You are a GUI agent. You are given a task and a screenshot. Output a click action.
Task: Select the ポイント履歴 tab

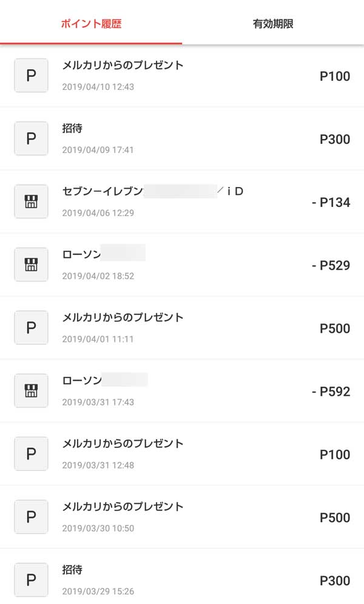pos(91,24)
